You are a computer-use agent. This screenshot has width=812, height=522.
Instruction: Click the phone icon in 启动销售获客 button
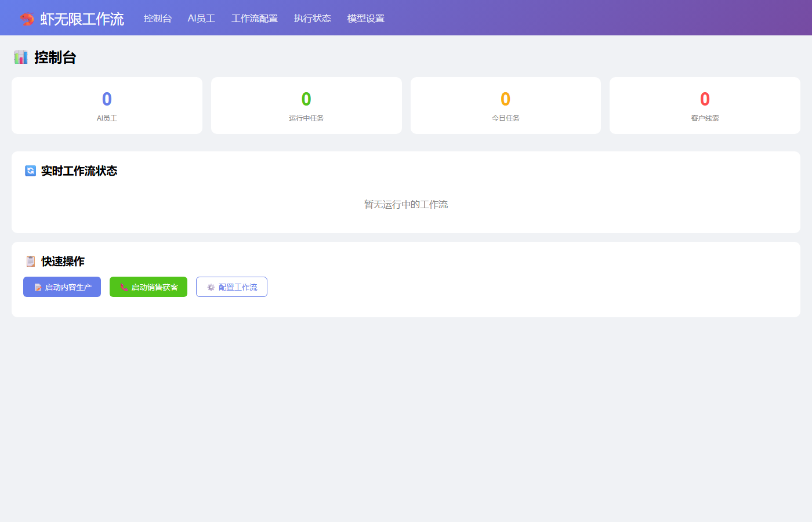[124, 287]
